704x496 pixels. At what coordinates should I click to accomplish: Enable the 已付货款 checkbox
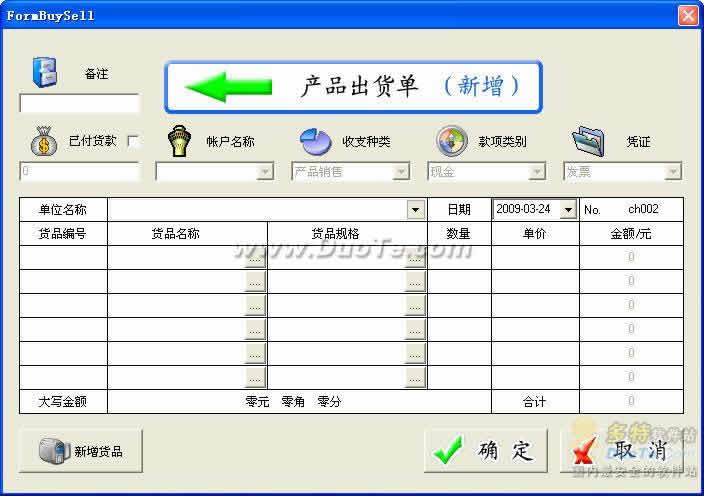coord(134,142)
